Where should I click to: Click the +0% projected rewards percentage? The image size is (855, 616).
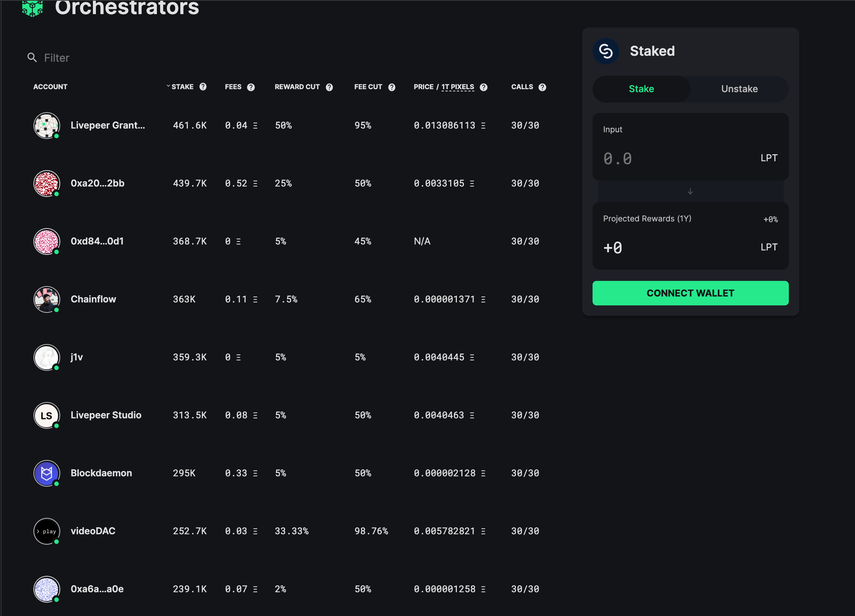770,220
